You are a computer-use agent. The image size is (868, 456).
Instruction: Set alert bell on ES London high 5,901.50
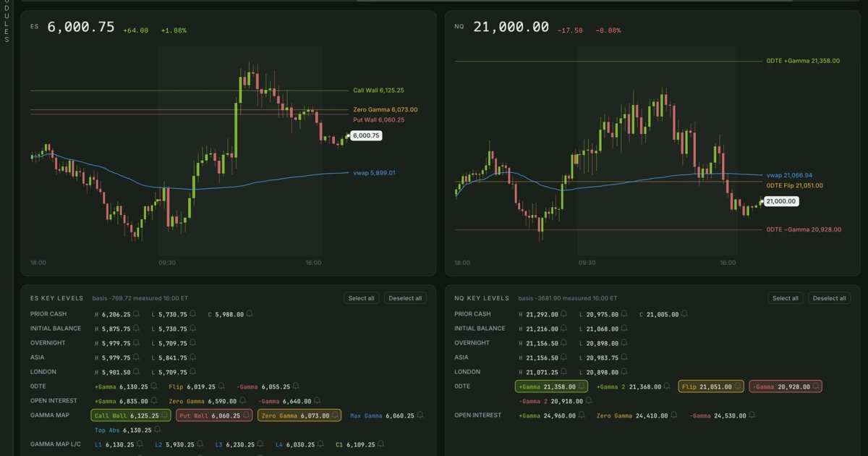click(x=136, y=372)
